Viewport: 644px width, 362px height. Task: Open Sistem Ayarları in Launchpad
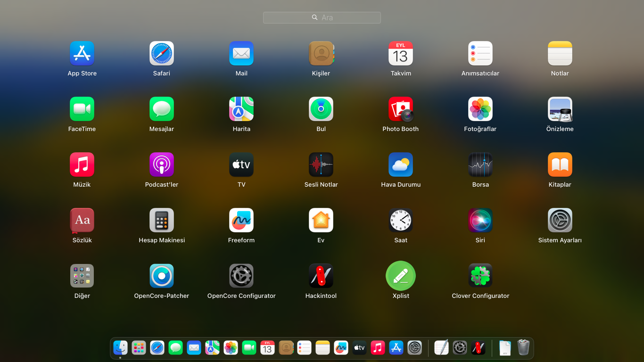click(560, 221)
